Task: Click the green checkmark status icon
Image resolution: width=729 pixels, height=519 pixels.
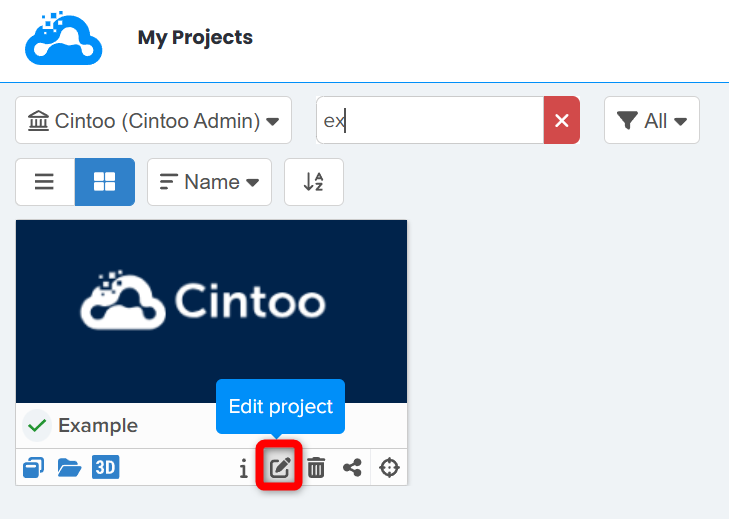Action: (37, 425)
